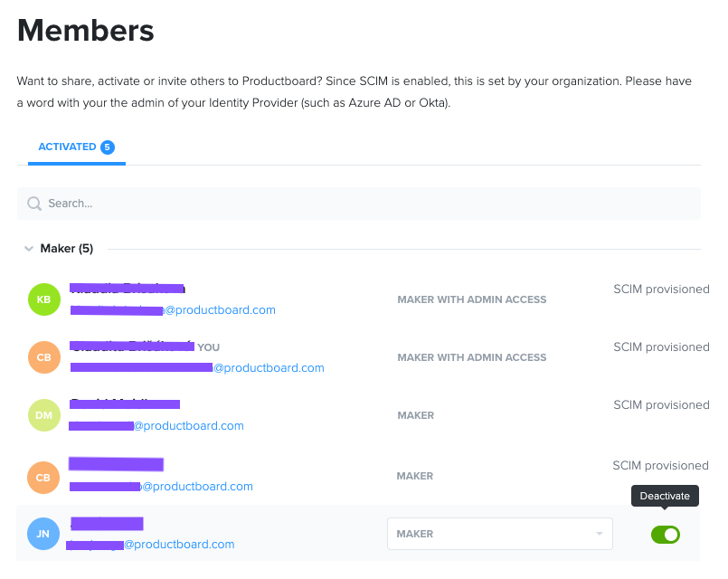Focus the Search members field
This screenshot has height=579, width=728.
(358, 204)
